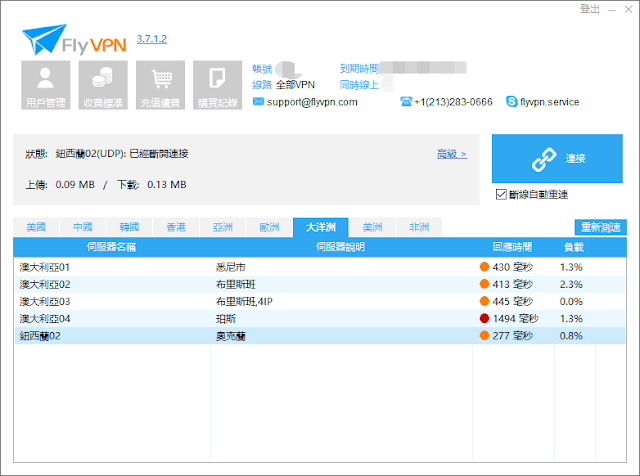Open the 用戶管理 user management icon

pos(46,85)
